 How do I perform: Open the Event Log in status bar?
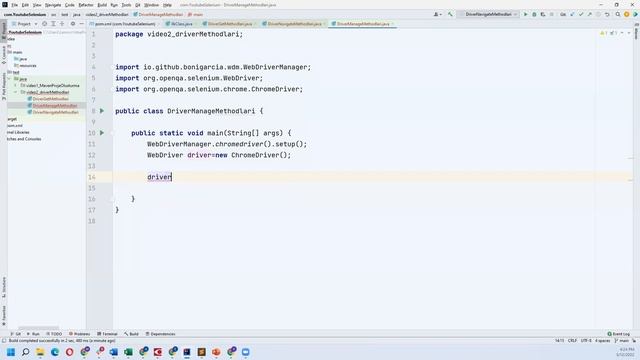pos(619,334)
